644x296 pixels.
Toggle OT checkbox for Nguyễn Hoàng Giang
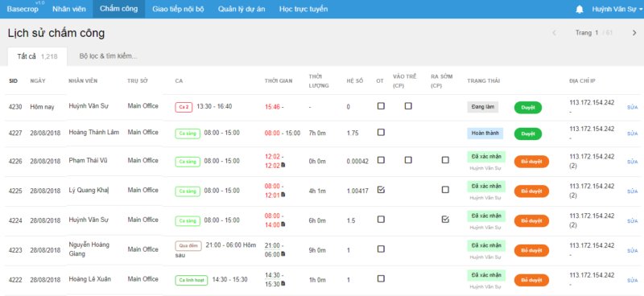tap(381, 249)
